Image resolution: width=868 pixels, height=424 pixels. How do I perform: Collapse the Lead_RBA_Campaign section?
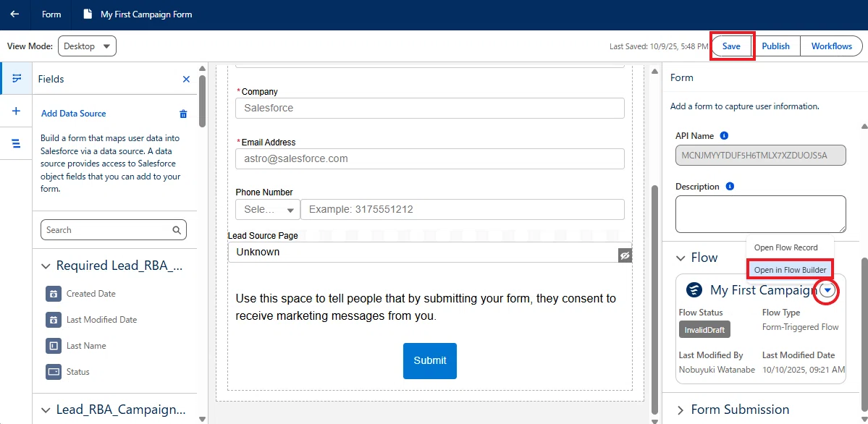[46, 410]
